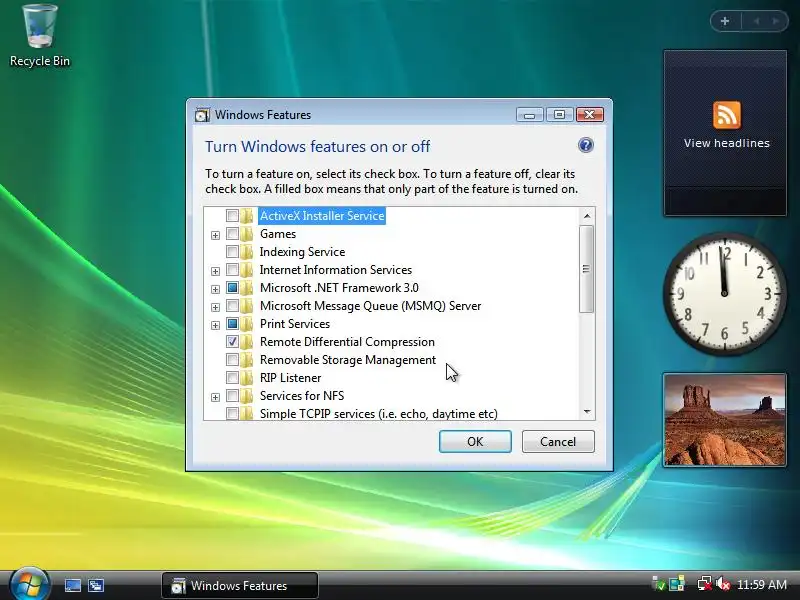
Task: Enable Removable Storage Management checkbox
Action: point(232,360)
